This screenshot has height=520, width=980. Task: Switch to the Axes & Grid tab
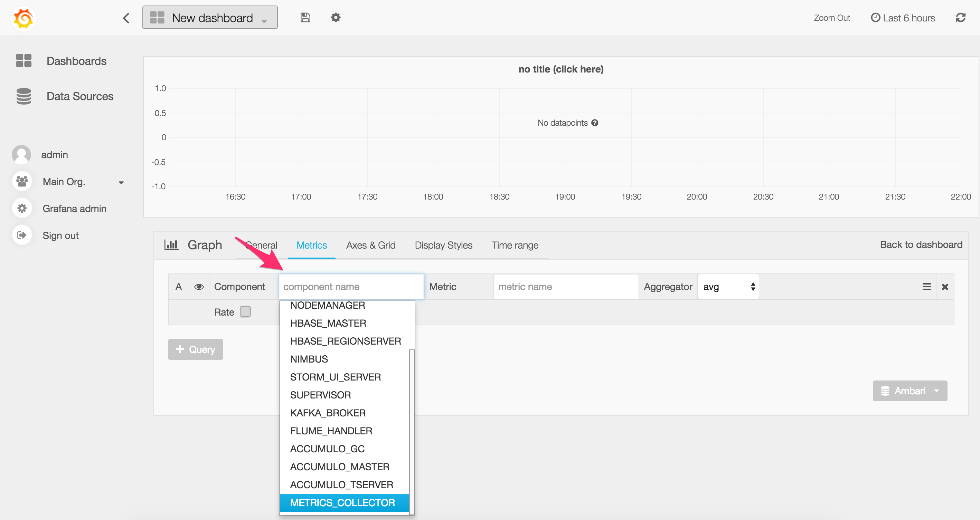coord(370,245)
